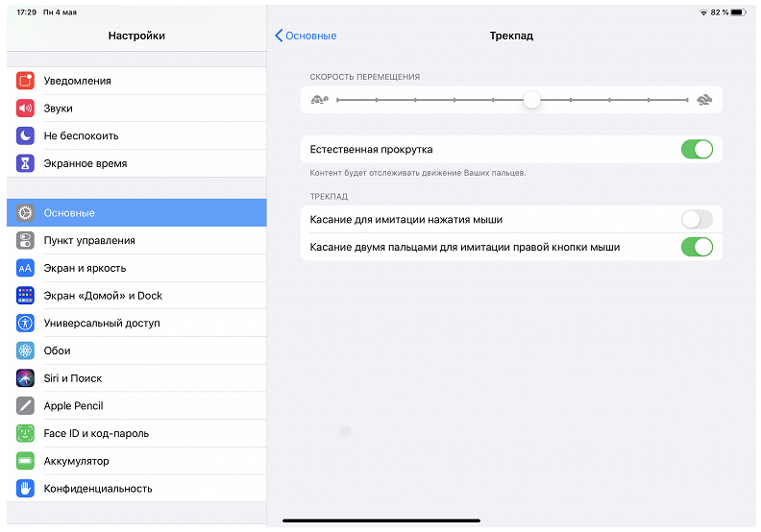Select the highlighted Основные row

(x=136, y=213)
